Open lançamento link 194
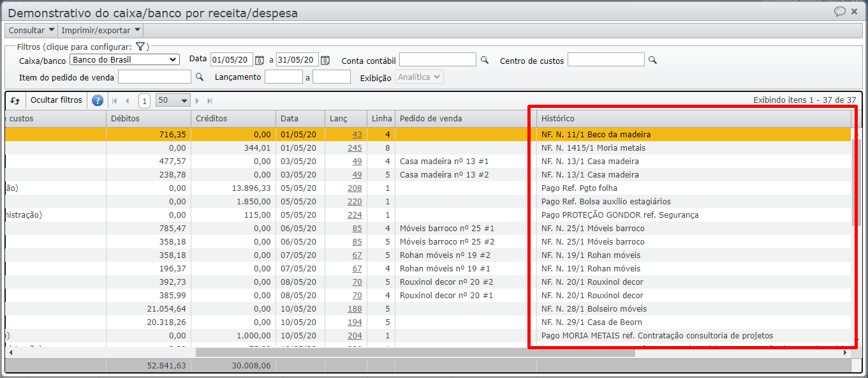Viewport: 868px width, 378px height. tap(355, 322)
